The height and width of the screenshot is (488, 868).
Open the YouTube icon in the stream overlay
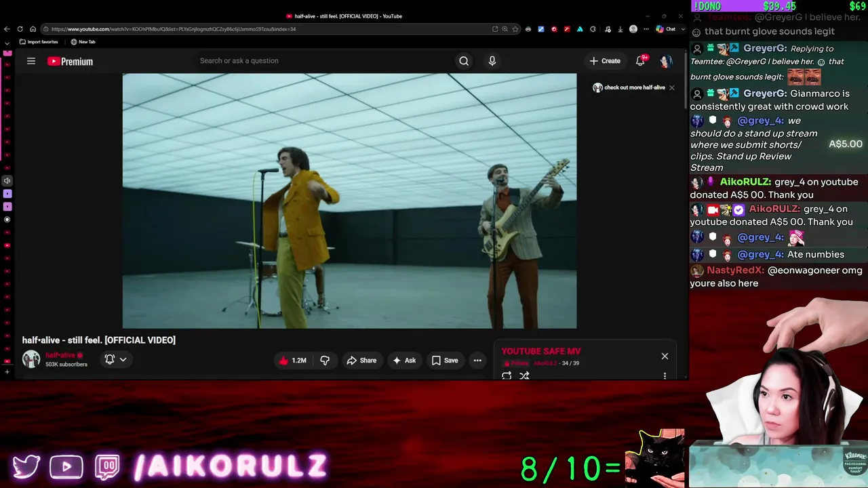click(66, 466)
